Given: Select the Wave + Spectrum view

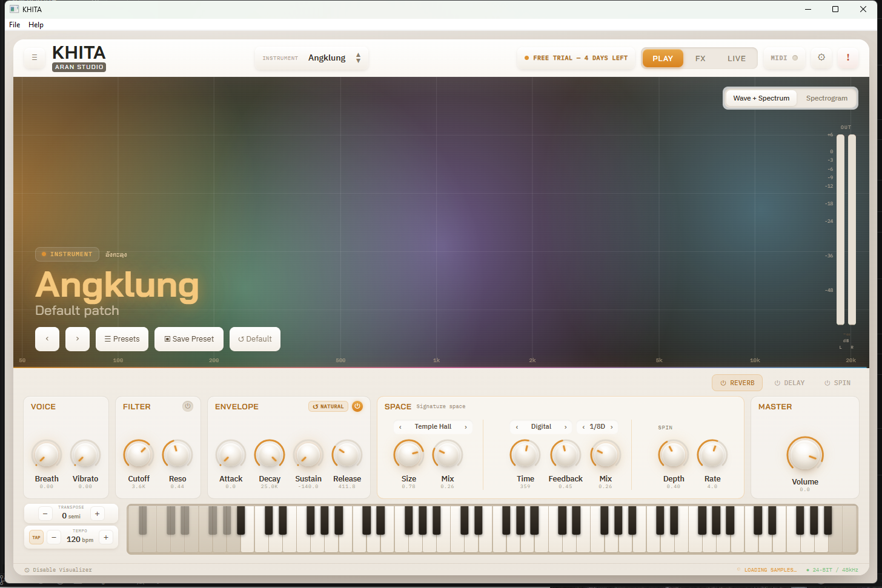Looking at the screenshot, I should coord(761,98).
